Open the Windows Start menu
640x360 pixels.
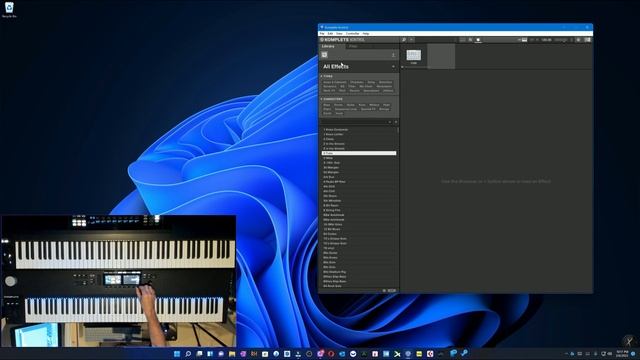coord(177,354)
